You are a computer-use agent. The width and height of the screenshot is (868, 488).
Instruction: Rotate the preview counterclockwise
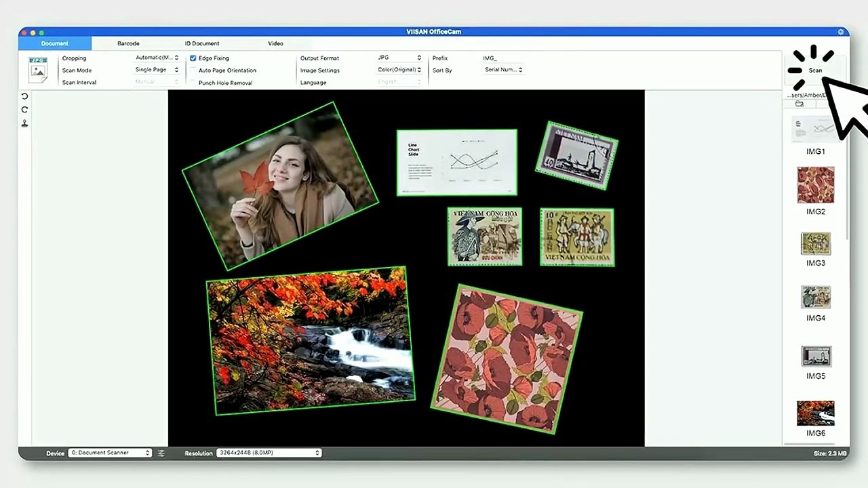(25, 96)
